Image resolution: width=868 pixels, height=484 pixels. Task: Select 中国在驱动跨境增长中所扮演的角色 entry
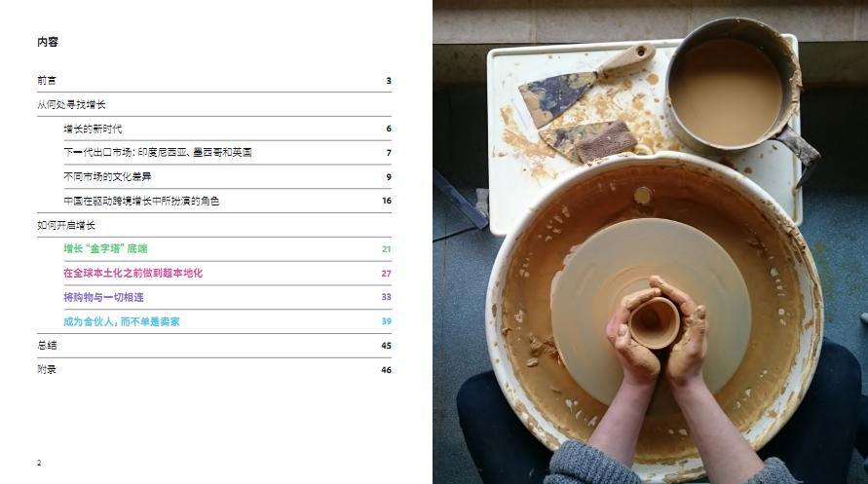[x=141, y=201]
